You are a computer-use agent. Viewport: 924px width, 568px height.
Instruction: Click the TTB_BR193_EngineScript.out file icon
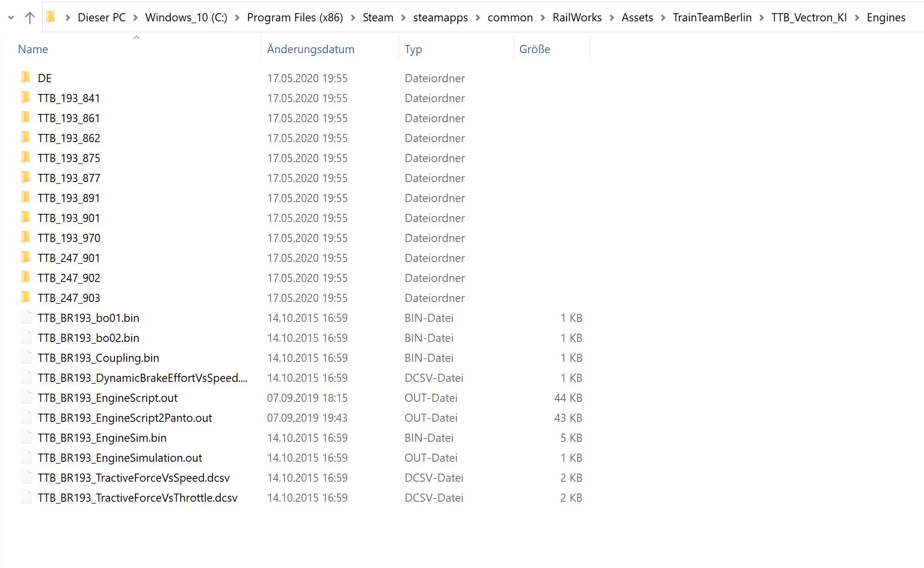tap(26, 397)
